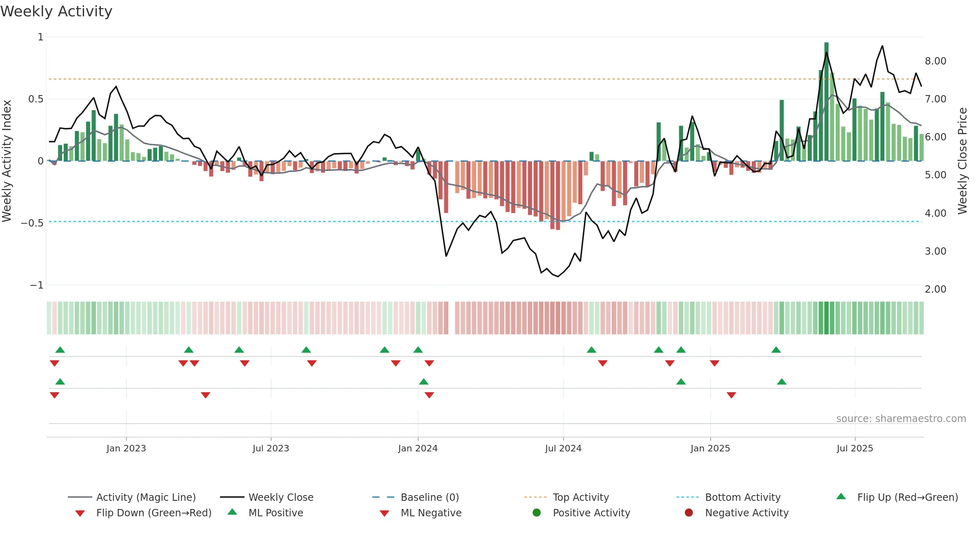Viewport: 980px width, 551px height.
Task: Select the Jan 2025 axis label
Action: pyautogui.click(x=710, y=448)
